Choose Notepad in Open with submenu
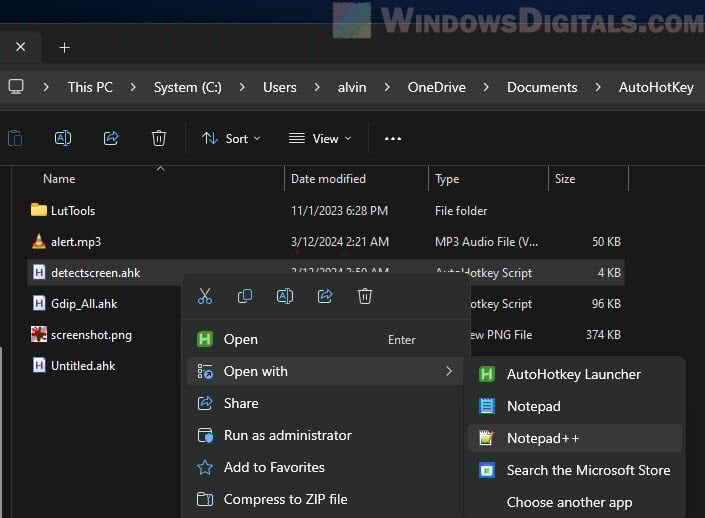705x518 pixels. pos(575,406)
